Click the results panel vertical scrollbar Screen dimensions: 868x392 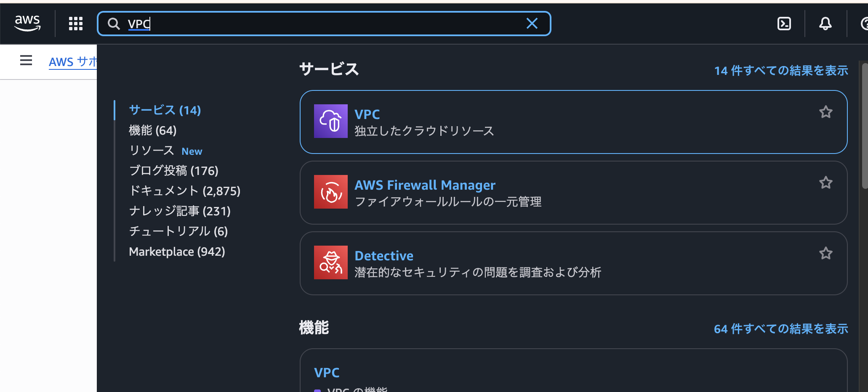865,126
